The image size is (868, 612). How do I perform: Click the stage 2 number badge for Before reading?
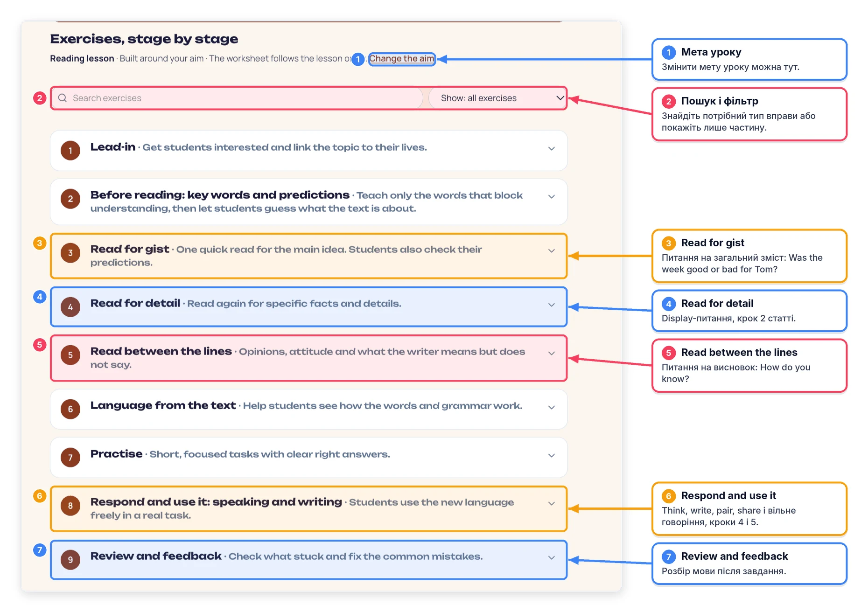[70, 199]
